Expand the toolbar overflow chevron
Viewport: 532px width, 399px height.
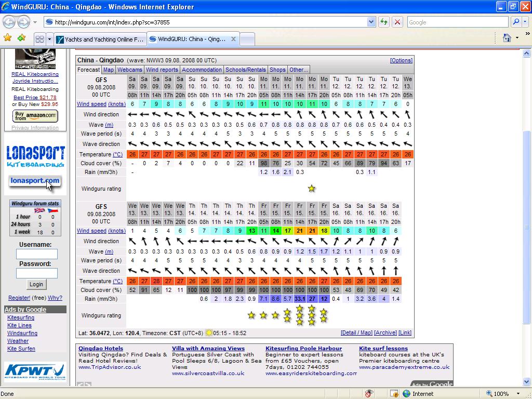click(528, 34)
